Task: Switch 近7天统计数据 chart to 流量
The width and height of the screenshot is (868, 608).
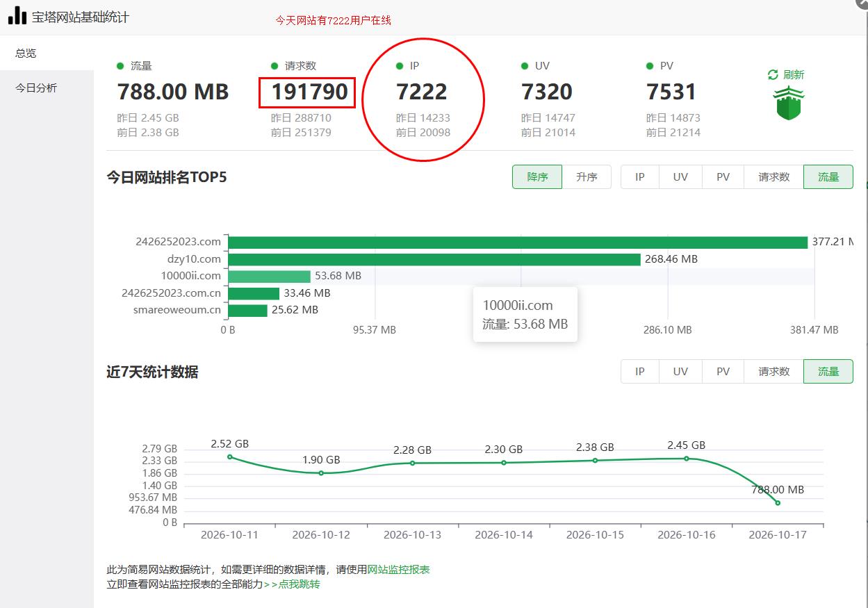Action: pyautogui.click(x=828, y=372)
